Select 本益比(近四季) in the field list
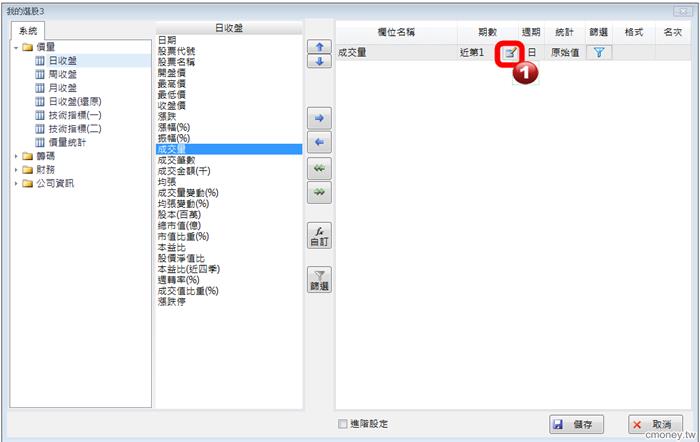 point(189,269)
